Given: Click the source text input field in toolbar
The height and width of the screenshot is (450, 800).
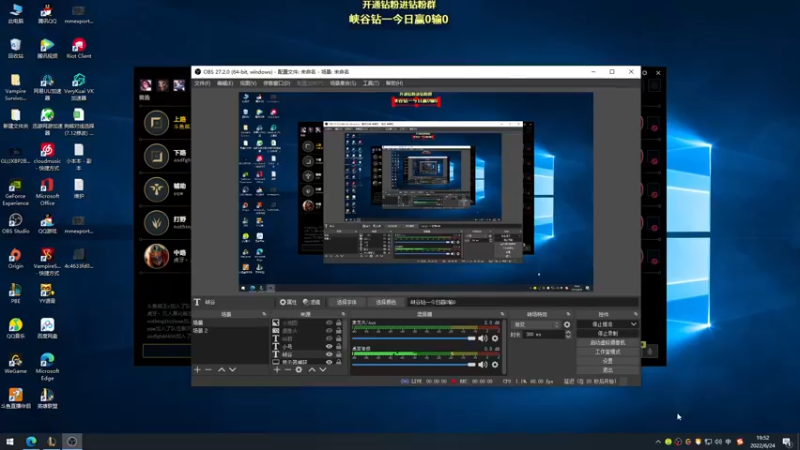Looking at the screenshot, I should pyautogui.click(x=522, y=302).
